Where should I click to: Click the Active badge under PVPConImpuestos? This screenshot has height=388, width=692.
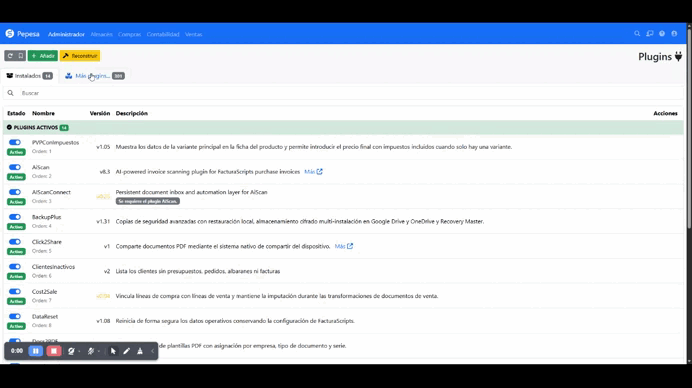pyautogui.click(x=16, y=152)
